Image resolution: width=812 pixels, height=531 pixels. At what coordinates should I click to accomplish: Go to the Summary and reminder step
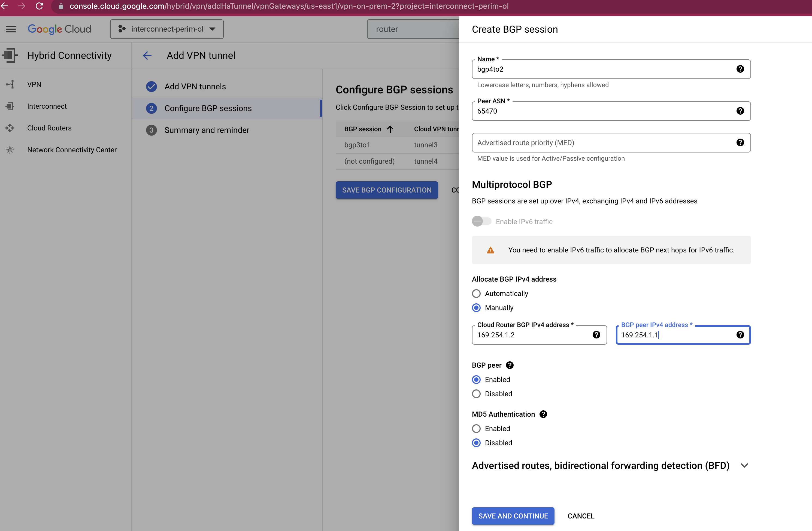(207, 130)
